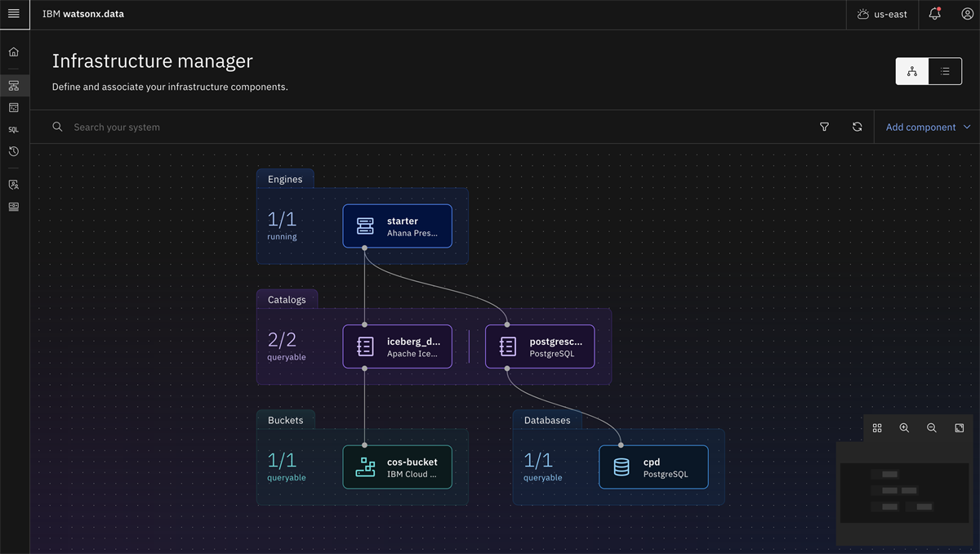Click the '1/1' count in Engines
The image size is (980, 554).
(282, 219)
